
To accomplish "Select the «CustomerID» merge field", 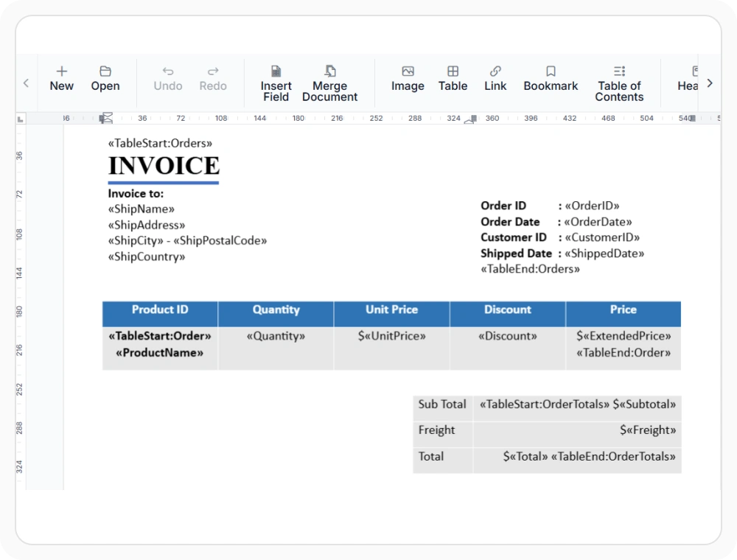I will coord(603,237).
